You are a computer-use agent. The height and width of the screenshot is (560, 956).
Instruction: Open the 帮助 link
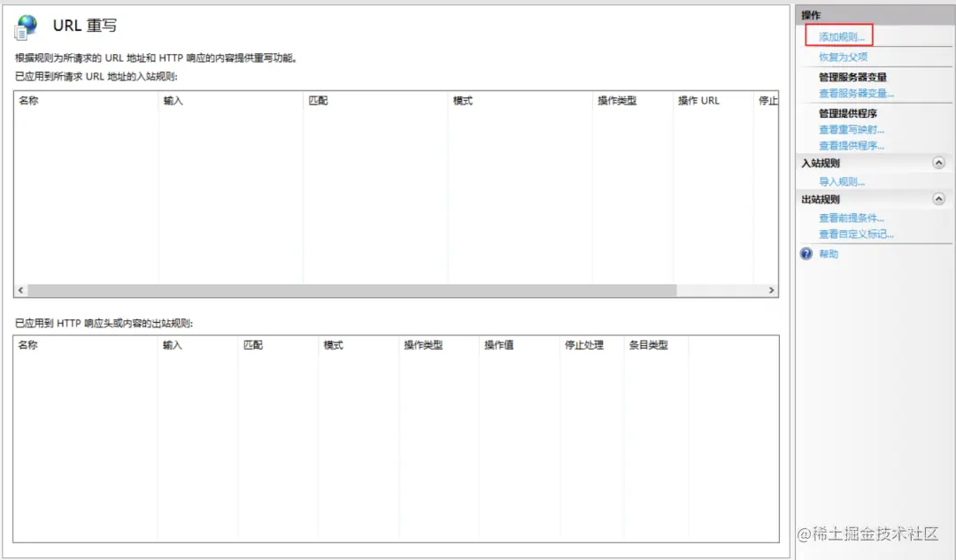click(828, 254)
